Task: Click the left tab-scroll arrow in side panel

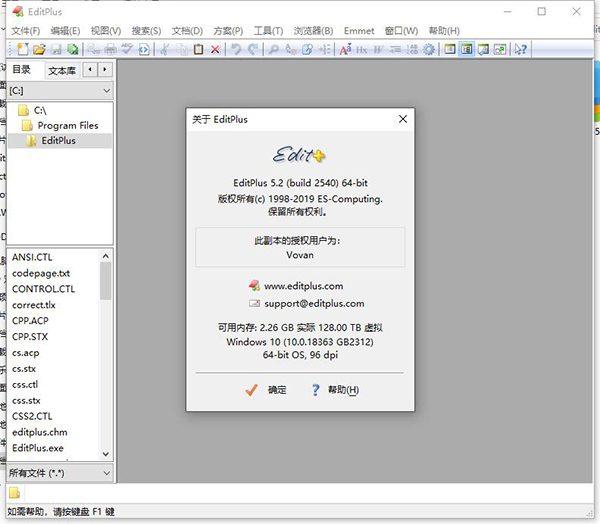Action: tap(90, 70)
